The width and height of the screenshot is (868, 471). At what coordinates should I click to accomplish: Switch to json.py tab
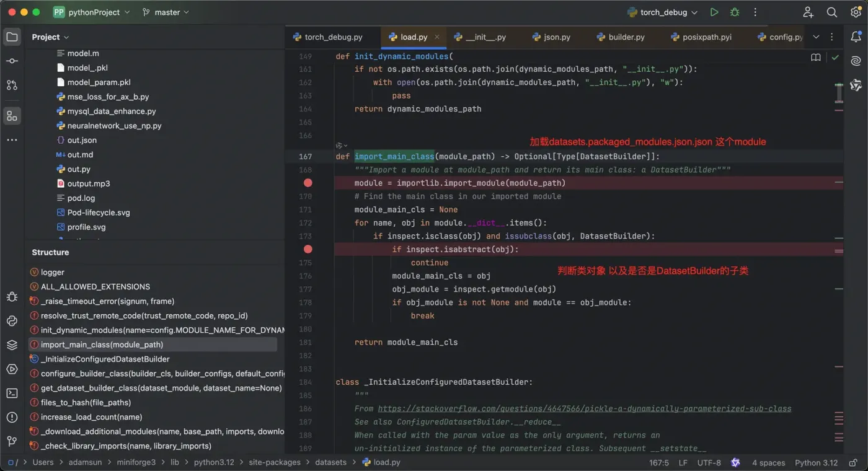click(551, 37)
